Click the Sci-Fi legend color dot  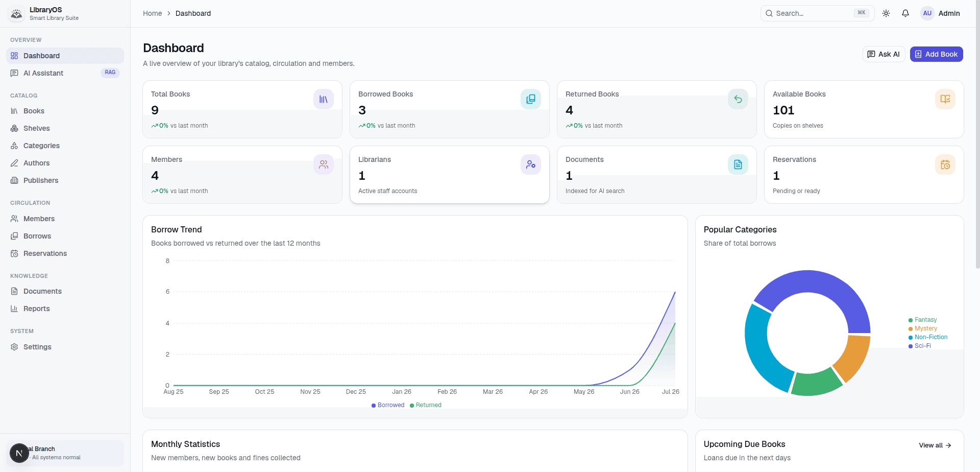[x=911, y=346]
